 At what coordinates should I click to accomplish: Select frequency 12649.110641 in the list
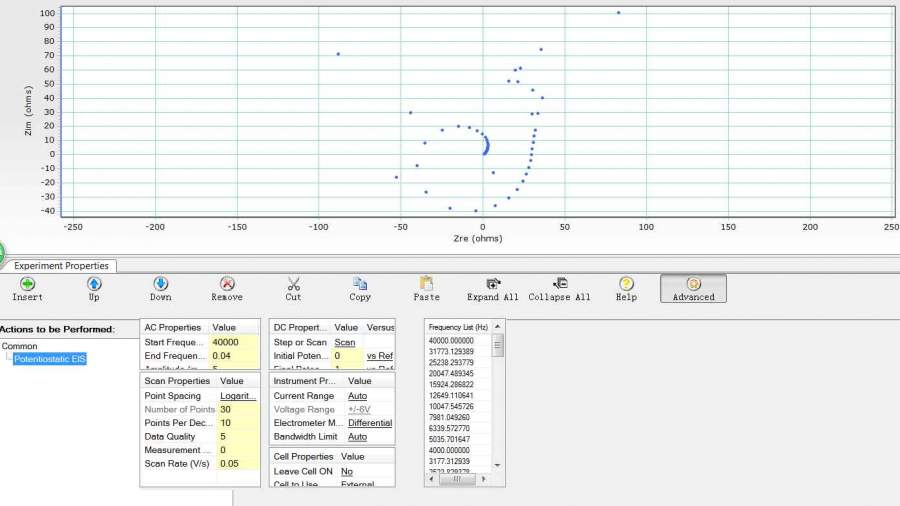(451, 395)
